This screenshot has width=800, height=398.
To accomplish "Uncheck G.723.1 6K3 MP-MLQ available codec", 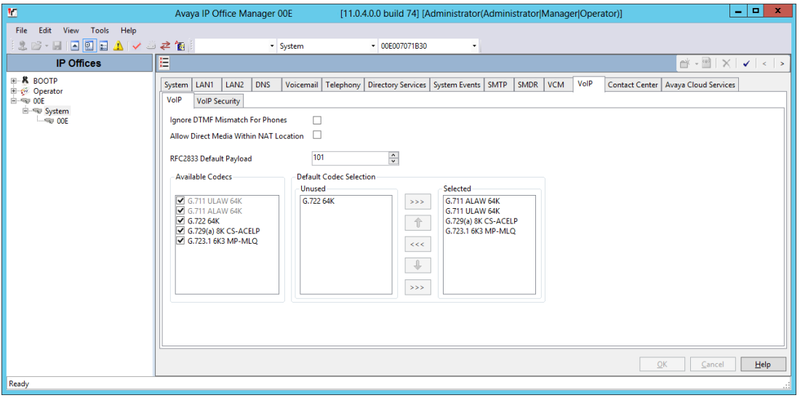I will pyautogui.click(x=180, y=241).
